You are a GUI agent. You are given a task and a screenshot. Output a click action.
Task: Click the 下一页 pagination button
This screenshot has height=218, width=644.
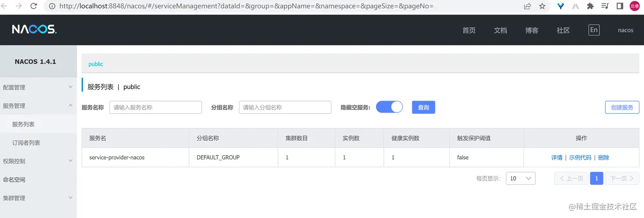point(622,178)
